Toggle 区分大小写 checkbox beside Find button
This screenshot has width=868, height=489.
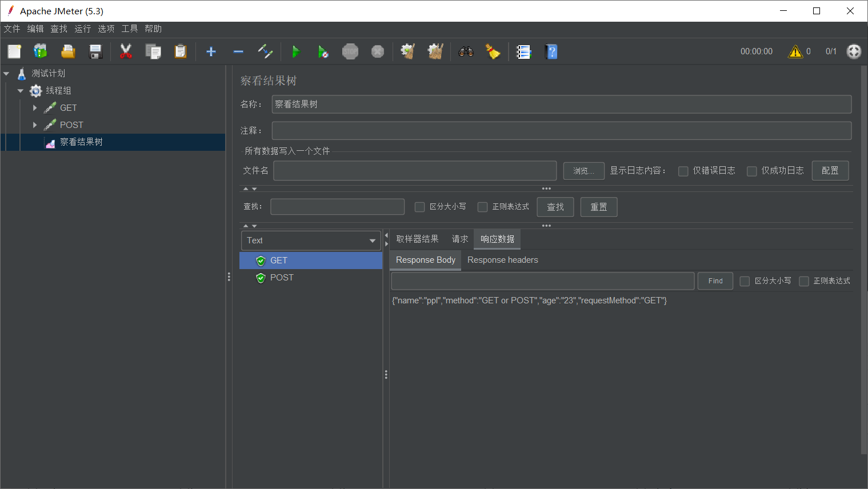[745, 281]
